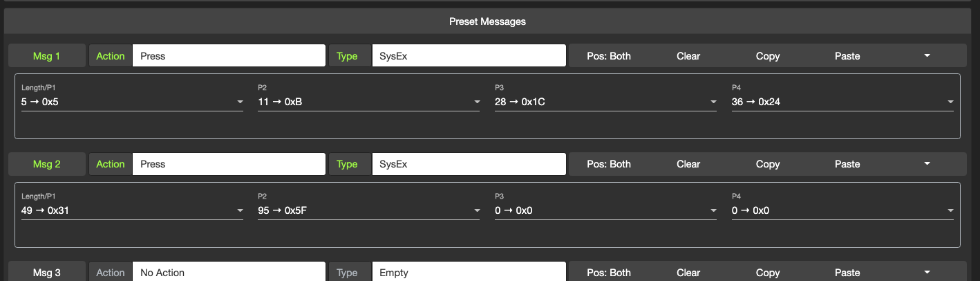Open Msg 1 Type dropdown showing SysEx
980x281 pixels.
[468, 56]
